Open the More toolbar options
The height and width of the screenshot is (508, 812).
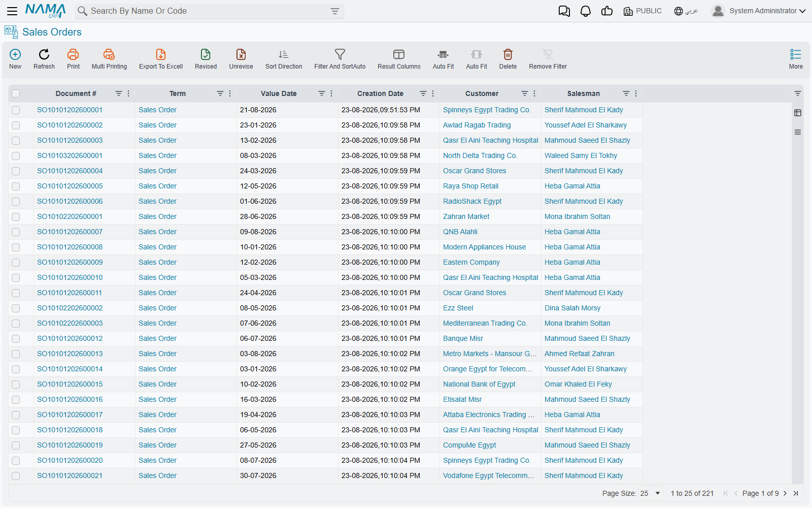(x=796, y=59)
